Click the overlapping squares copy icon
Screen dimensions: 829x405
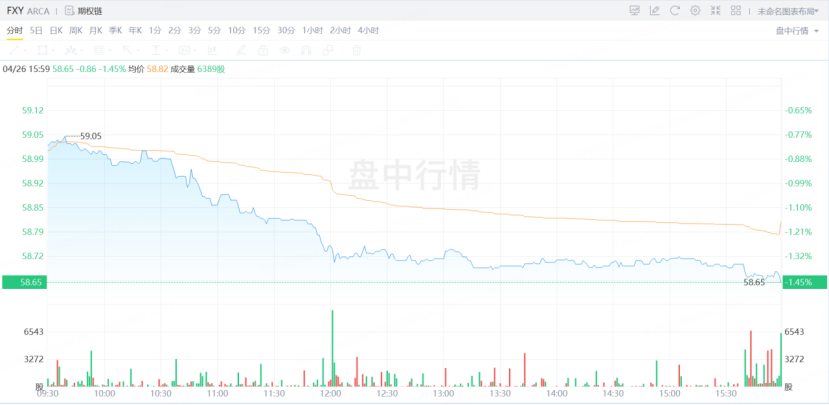tap(328, 50)
